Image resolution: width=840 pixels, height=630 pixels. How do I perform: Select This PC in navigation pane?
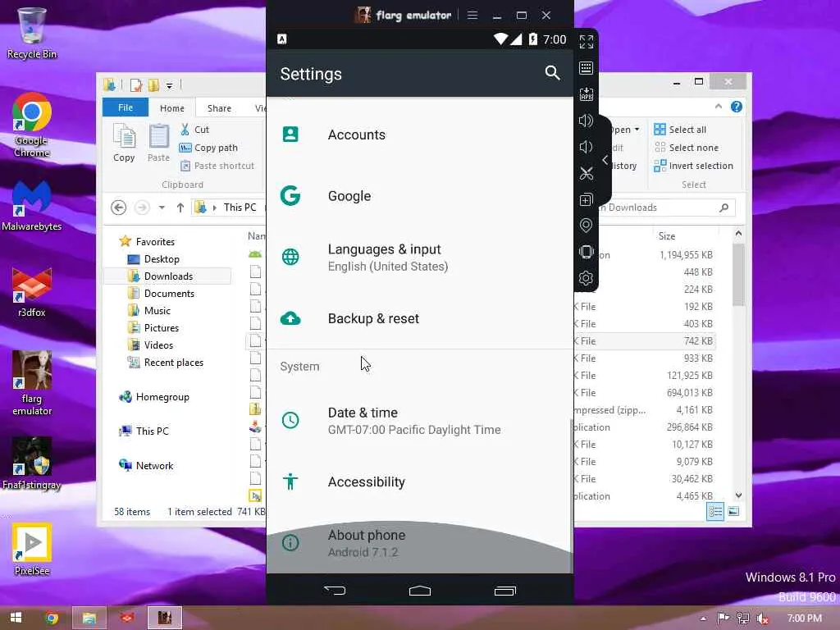[144, 431]
